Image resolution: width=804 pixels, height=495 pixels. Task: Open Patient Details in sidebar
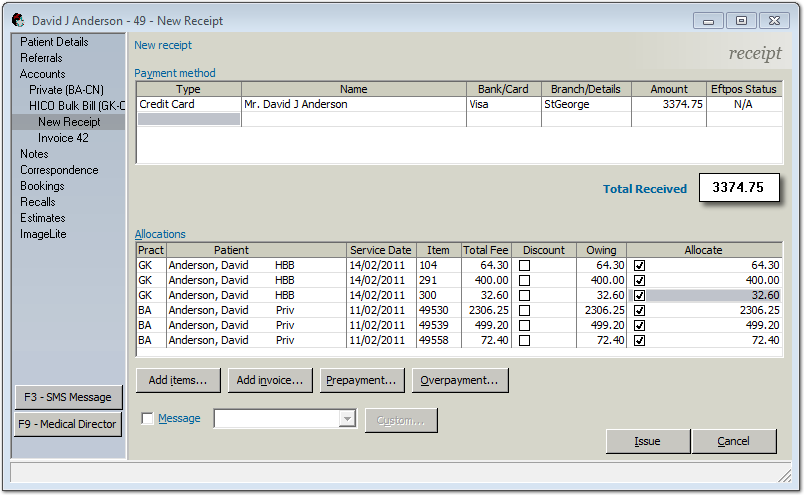point(54,42)
